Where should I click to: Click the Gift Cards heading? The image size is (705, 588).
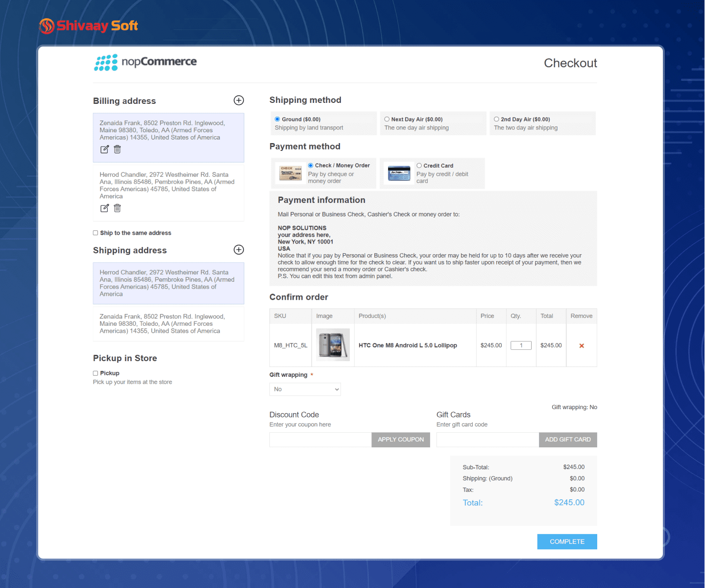click(x=453, y=415)
